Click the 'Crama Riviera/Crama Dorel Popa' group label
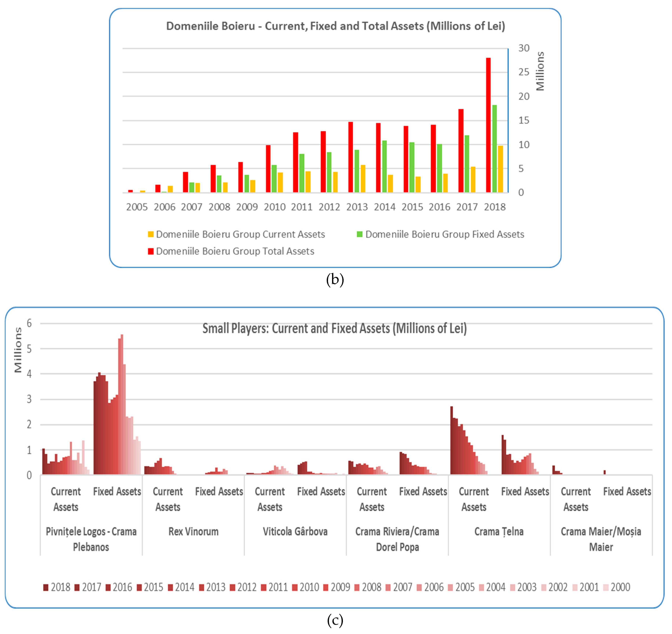Viewport: 672px width, 634px height. click(x=397, y=539)
